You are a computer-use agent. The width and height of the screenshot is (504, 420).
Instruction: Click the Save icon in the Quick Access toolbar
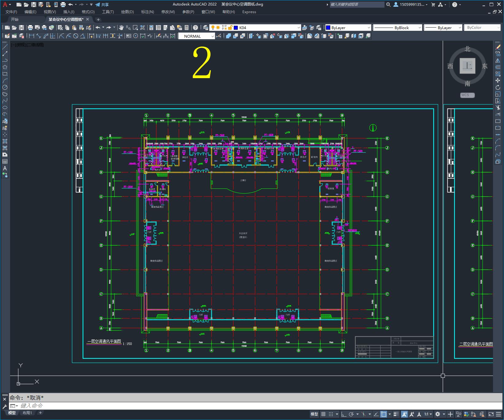tap(34, 5)
